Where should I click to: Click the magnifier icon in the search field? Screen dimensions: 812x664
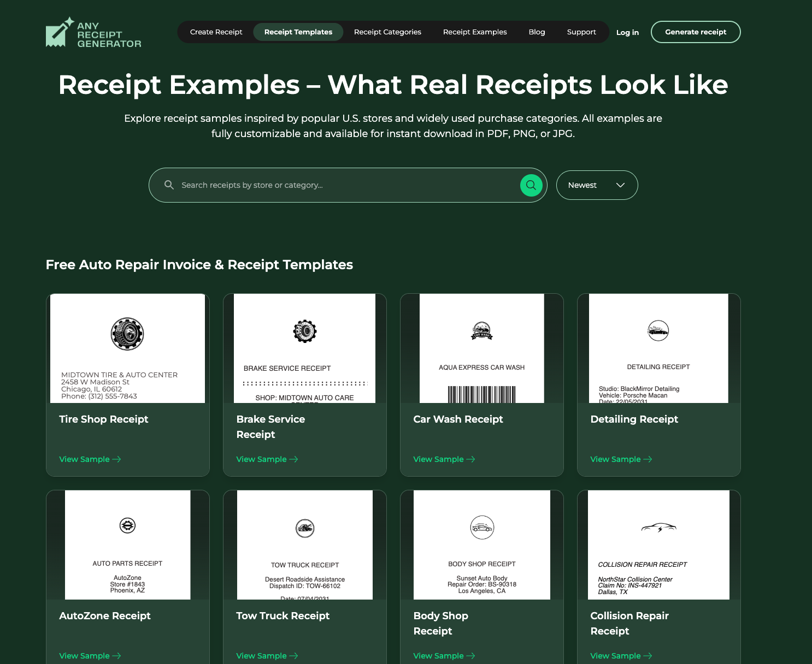169,185
